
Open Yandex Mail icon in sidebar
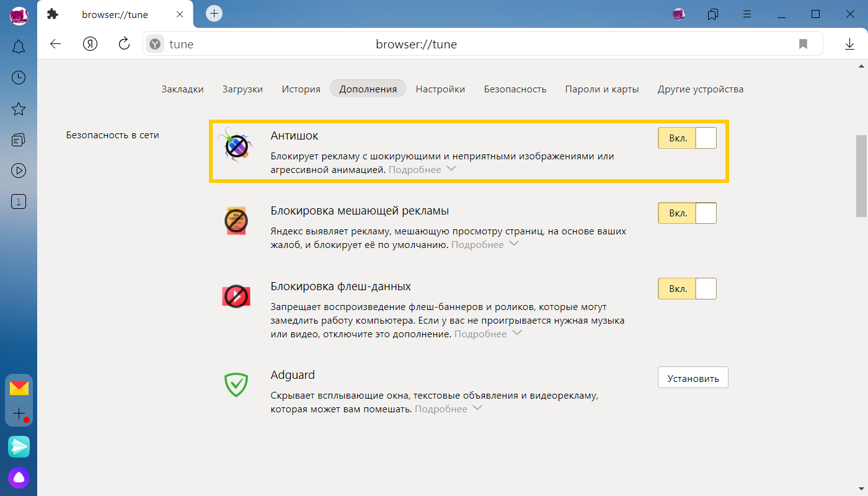(19, 388)
